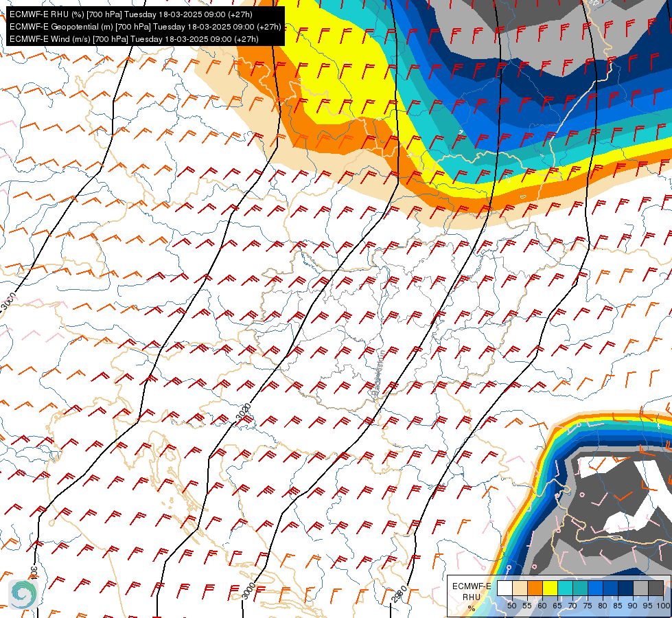This screenshot has width=672, height=618.
Task: Click the '3060' contour label at the map edge
Action: [8, 301]
